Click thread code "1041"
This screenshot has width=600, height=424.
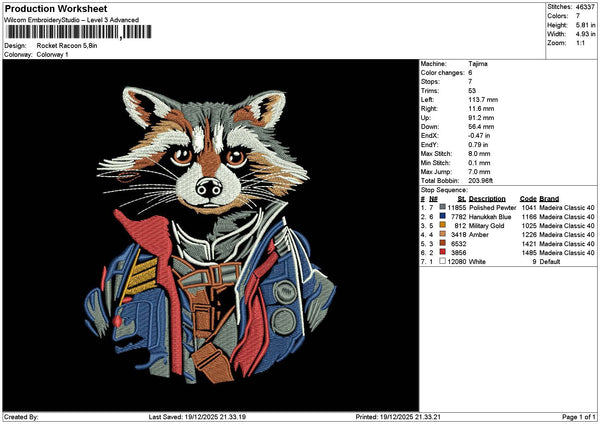(x=529, y=207)
